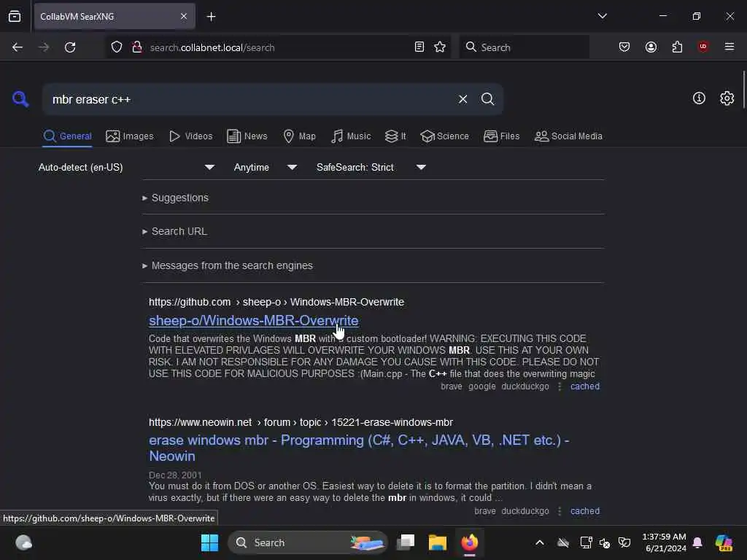Close the CollabVM SearXNG tab

[x=183, y=16]
